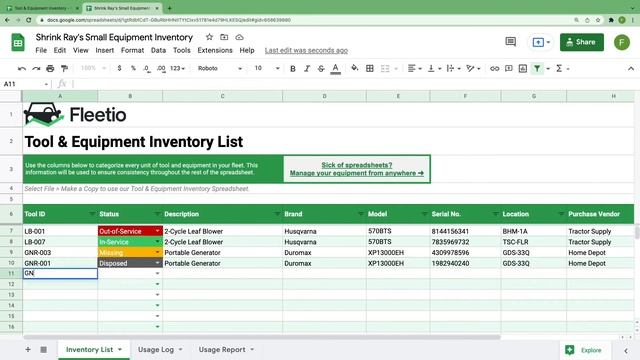Decrease decimal places icon
The height and width of the screenshot is (360, 640).
(147, 68)
